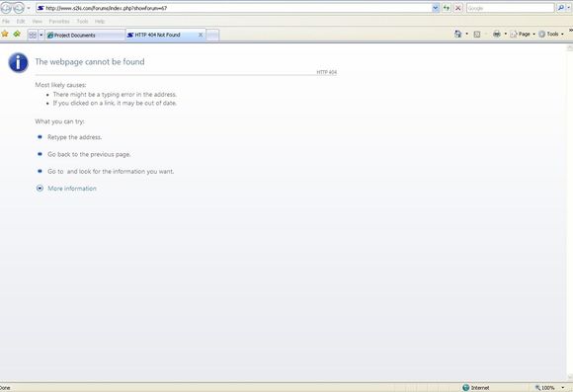Click the red Stop loading icon
The width and height of the screenshot is (573, 392).
pyautogui.click(x=457, y=8)
